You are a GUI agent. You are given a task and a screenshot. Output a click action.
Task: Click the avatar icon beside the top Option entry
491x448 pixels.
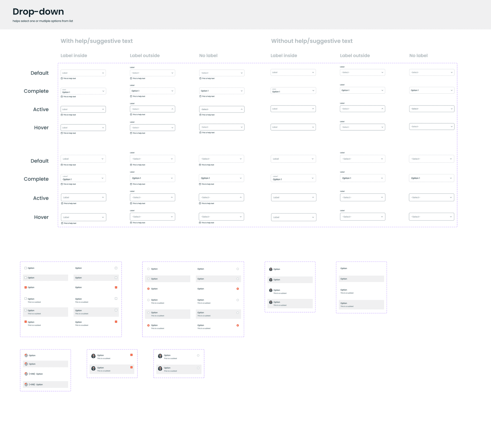[271, 269]
